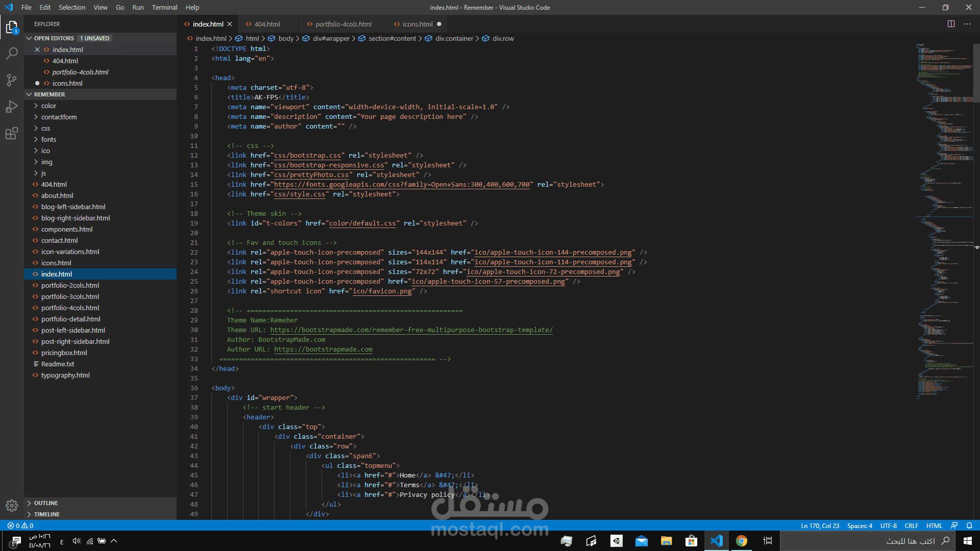Switch to the portfolio-4cols.html tab

(x=344, y=24)
